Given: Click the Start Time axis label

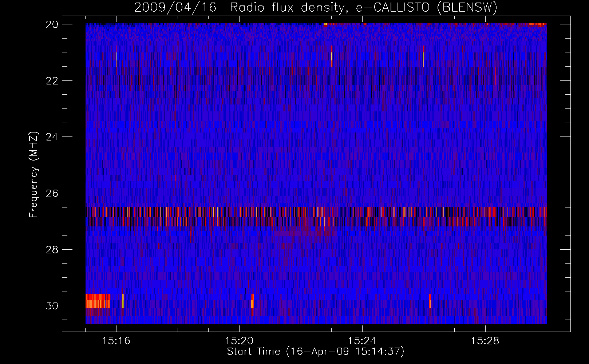Looking at the screenshot, I should (316, 352).
